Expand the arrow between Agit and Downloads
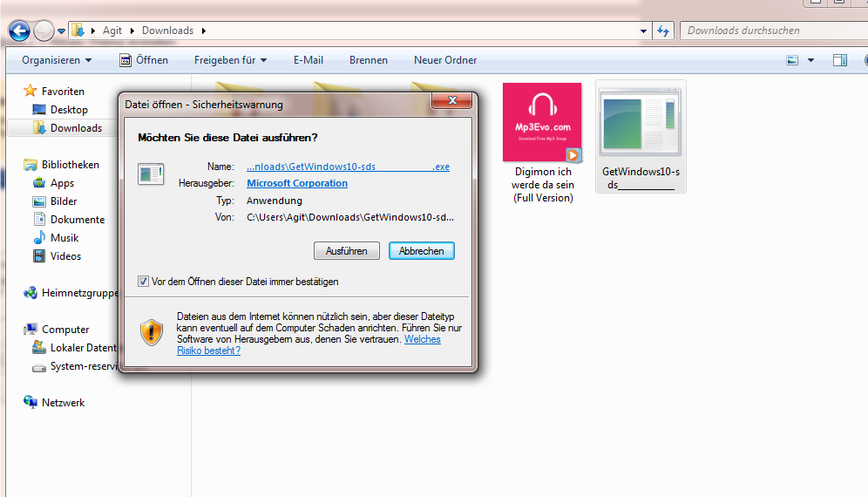The width and height of the screenshot is (868, 497). 132,31
